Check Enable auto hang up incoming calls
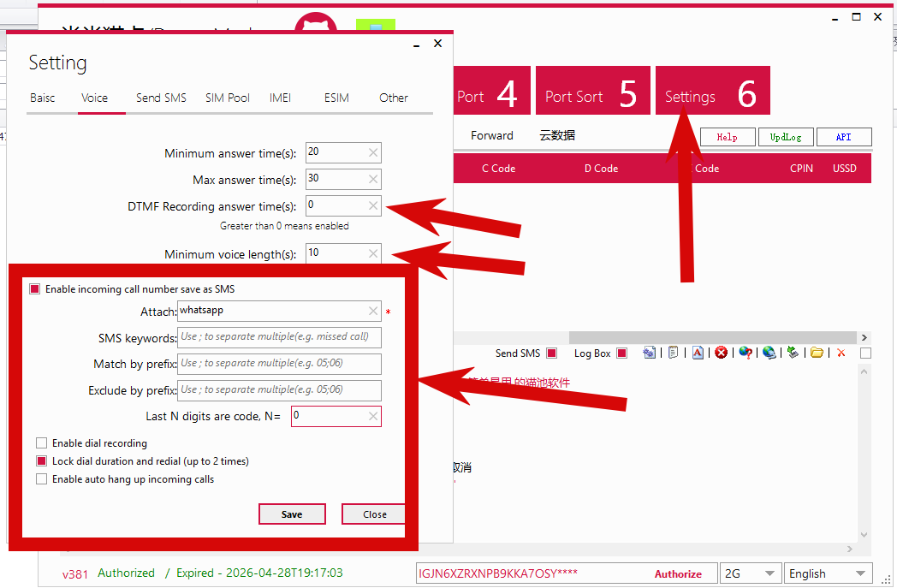Viewport: 897px width, 588px height. coord(41,478)
